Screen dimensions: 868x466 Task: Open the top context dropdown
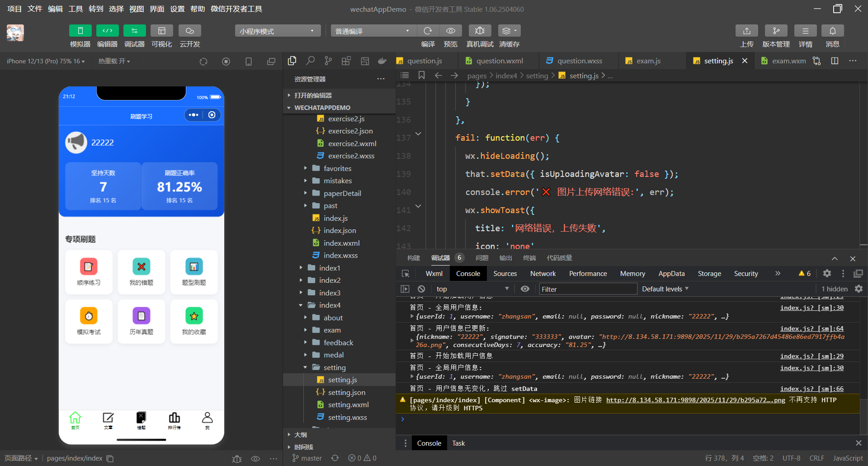[473, 289]
